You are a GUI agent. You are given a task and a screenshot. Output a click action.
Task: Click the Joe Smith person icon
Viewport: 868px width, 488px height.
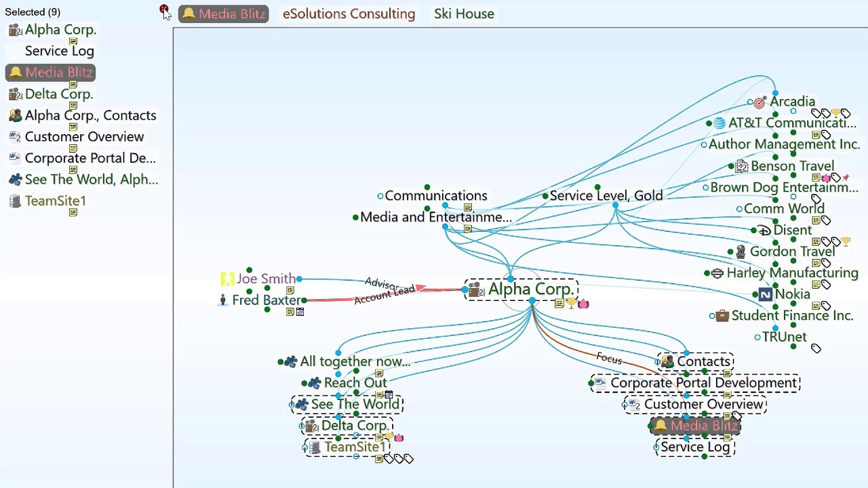[227, 279]
